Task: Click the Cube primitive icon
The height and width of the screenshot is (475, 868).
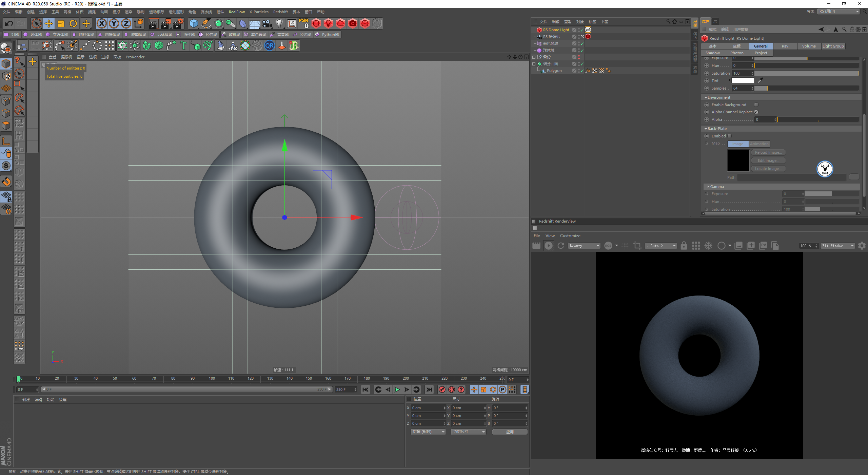Action: 194,23
